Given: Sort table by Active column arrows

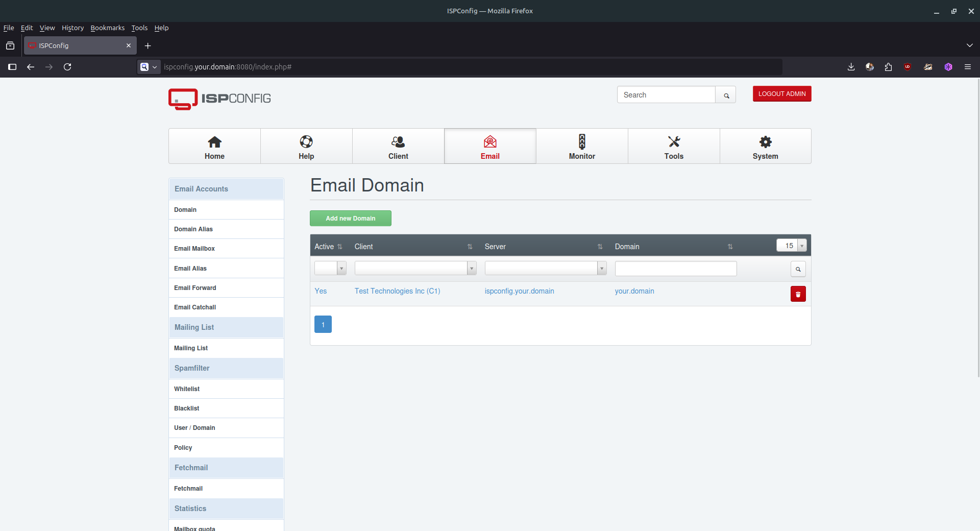Looking at the screenshot, I should pyautogui.click(x=340, y=247).
